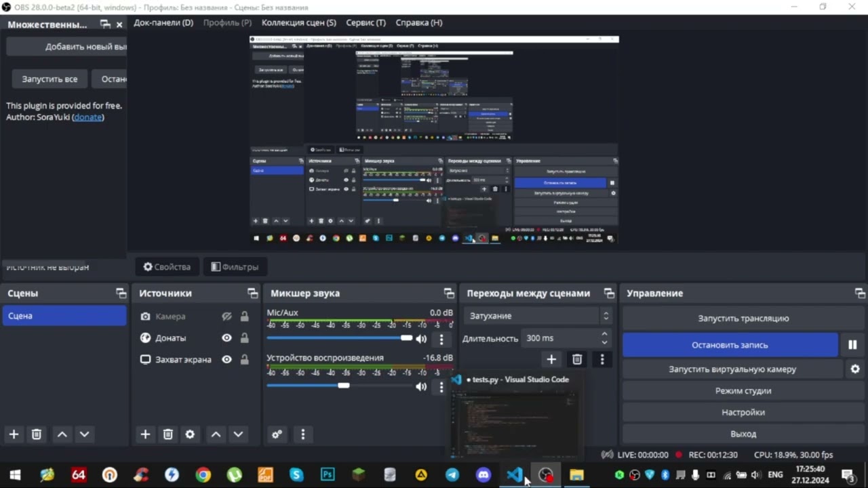868x488 pixels.
Task: Open the Док-панели menu
Action: pyautogui.click(x=163, y=22)
